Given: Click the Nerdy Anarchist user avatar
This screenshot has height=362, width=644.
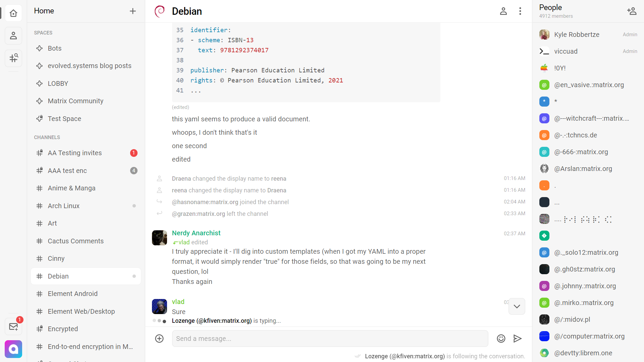Looking at the screenshot, I should coord(159,237).
